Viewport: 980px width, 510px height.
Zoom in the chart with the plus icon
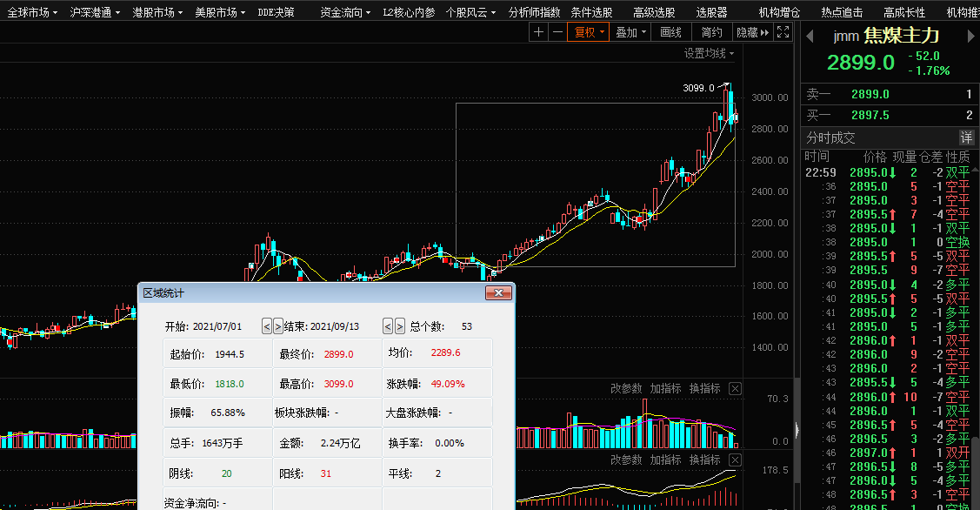[x=538, y=32]
